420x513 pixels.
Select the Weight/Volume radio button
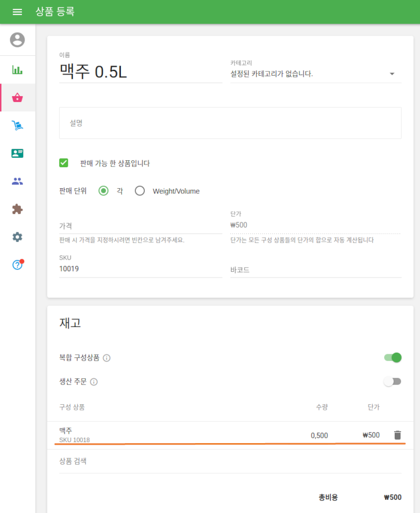pos(140,191)
